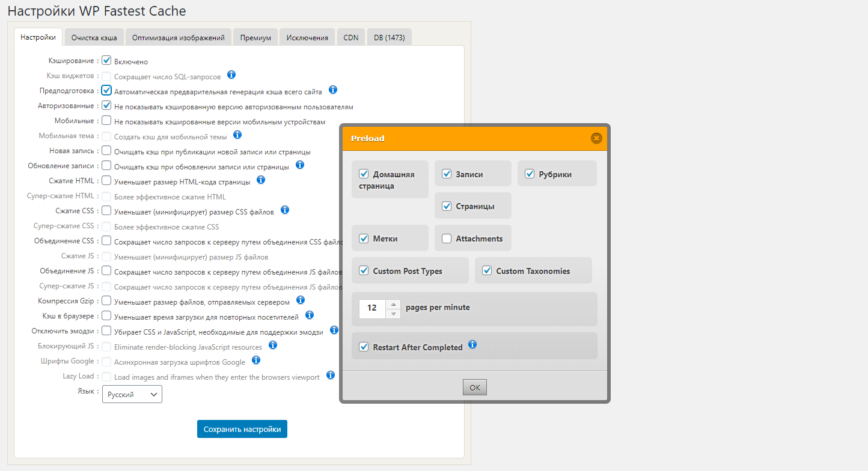Uncheck the Рубрики preload checkbox
Image resolution: width=868 pixels, height=471 pixels.
(x=530, y=174)
